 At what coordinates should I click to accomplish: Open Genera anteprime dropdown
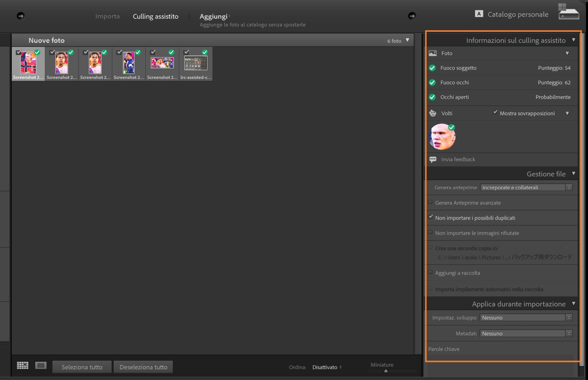point(526,187)
